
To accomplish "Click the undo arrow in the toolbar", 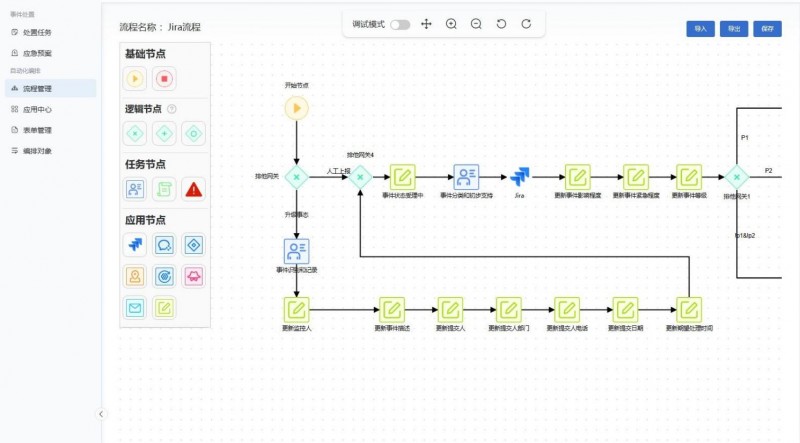I will coord(501,24).
